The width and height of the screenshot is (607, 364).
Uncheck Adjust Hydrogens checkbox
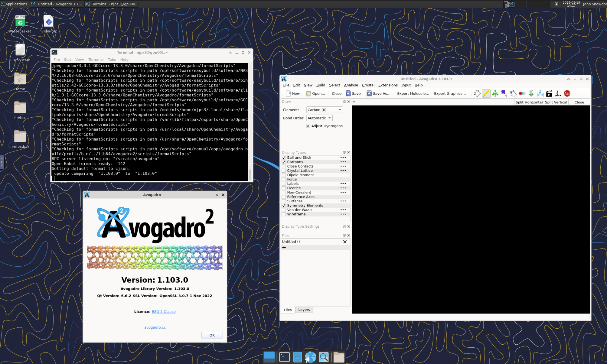pos(308,126)
